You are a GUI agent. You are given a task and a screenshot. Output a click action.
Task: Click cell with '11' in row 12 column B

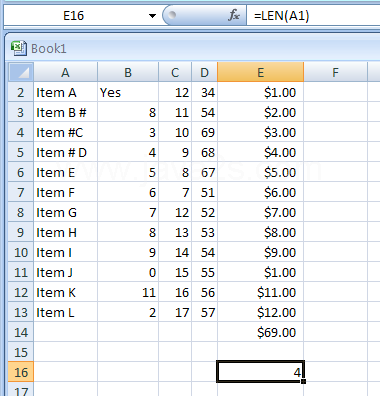point(128,292)
